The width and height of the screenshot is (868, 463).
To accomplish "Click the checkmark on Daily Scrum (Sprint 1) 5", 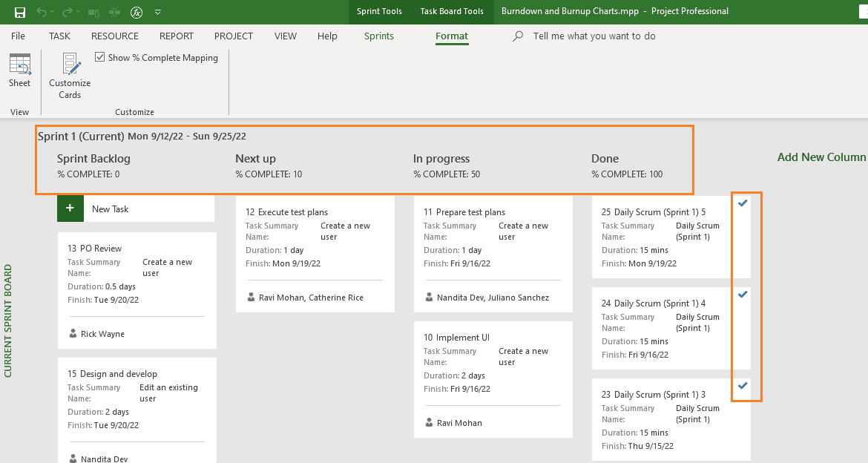I will pyautogui.click(x=743, y=203).
